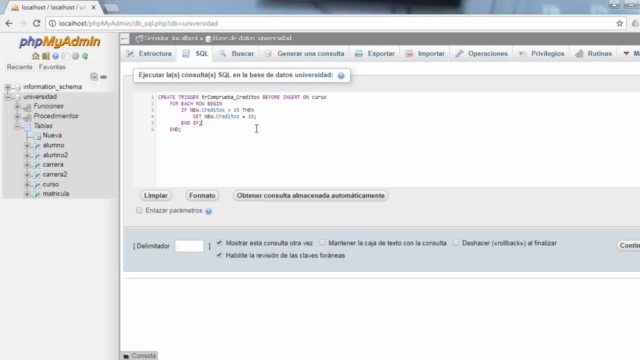640x360 pixels.
Task: Check Deshacer (rollback) al finalizar
Action: [456, 242]
